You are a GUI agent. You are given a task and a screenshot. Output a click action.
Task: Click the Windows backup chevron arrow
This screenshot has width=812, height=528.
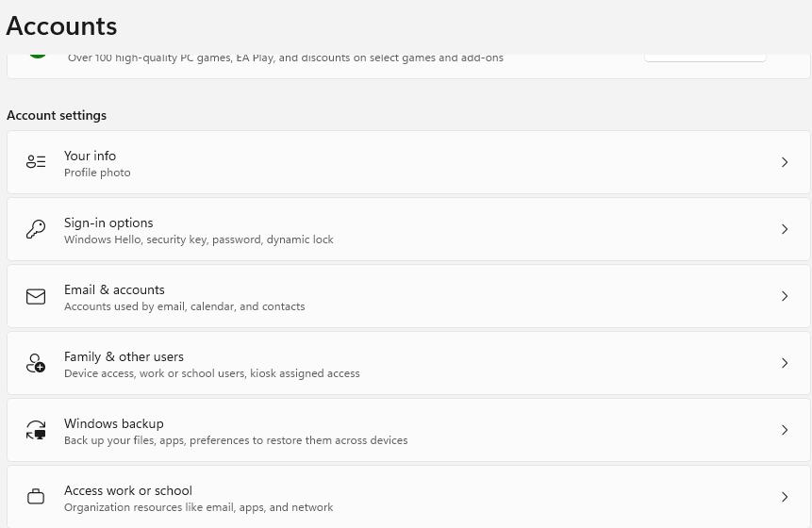784,430
